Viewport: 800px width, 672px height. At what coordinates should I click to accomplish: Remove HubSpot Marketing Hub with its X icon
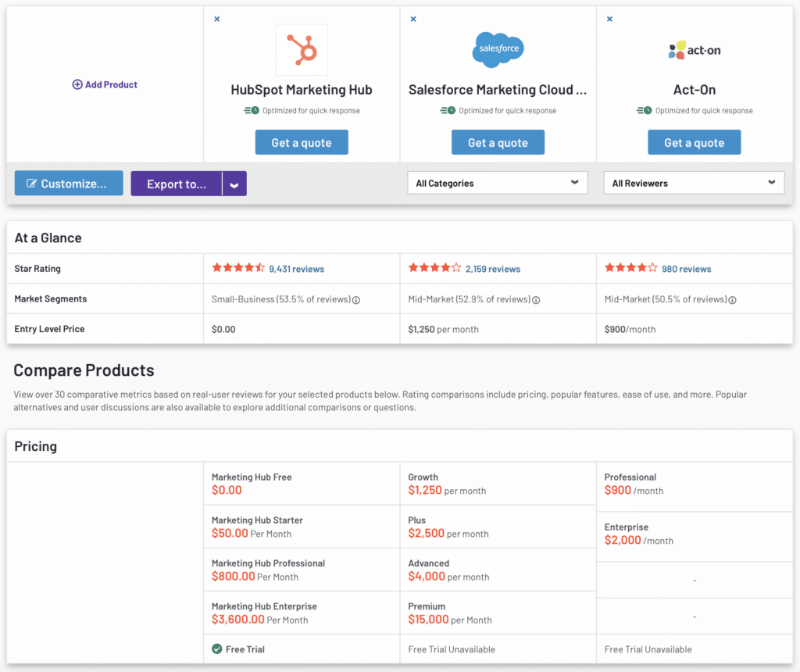click(x=217, y=19)
